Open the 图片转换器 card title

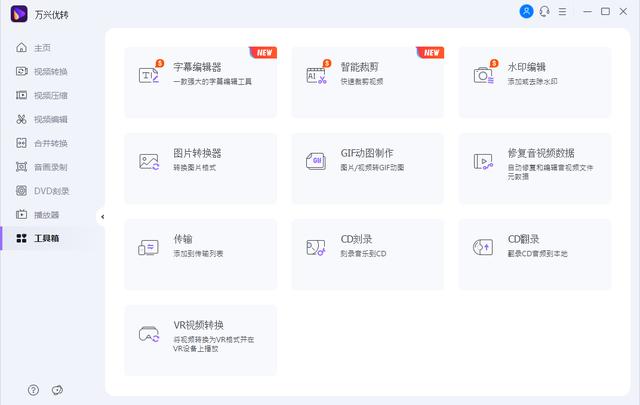tap(198, 153)
